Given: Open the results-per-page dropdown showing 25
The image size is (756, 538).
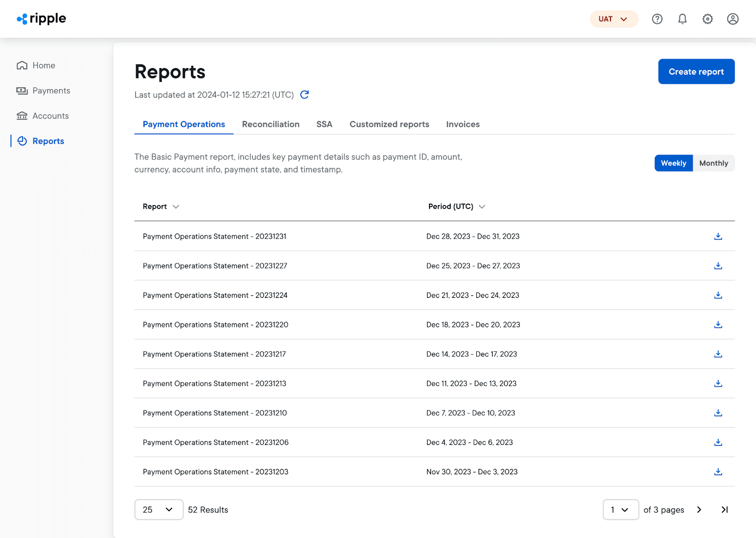Looking at the screenshot, I should [158, 510].
